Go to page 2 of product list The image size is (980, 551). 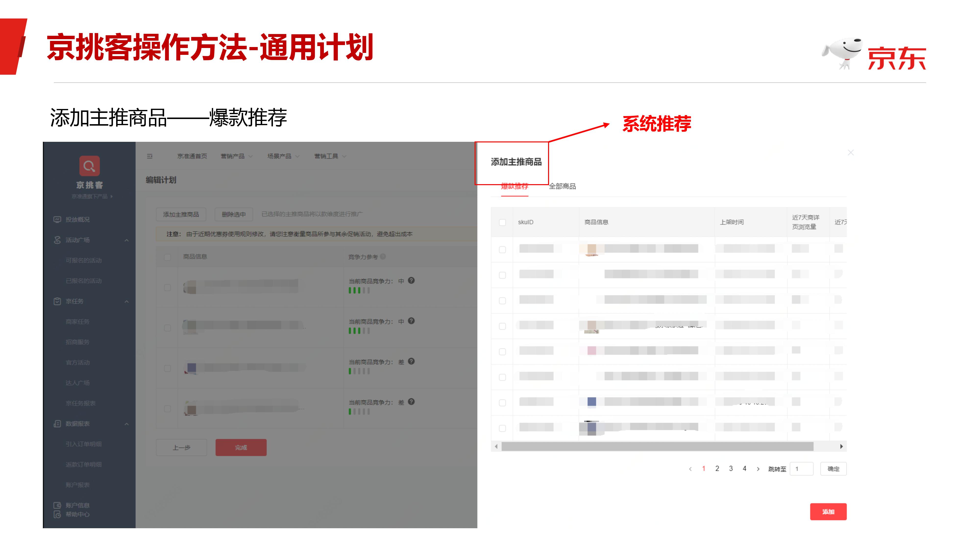717,468
